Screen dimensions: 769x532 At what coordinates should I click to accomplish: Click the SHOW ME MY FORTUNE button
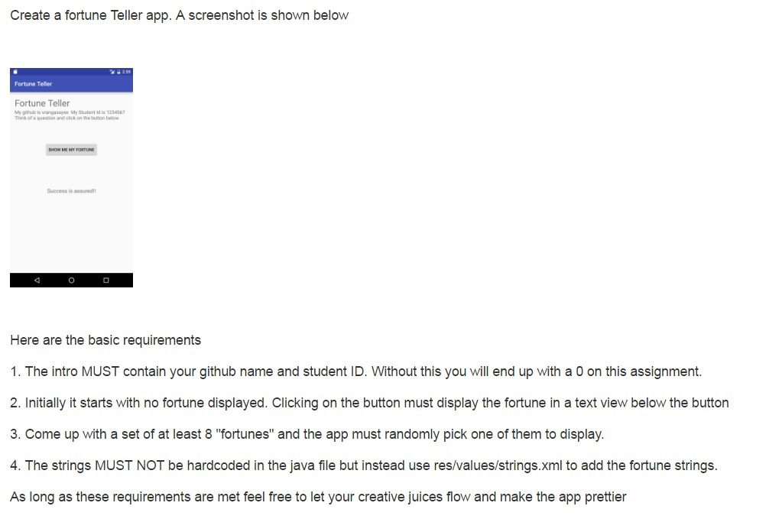[x=72, y=150]
